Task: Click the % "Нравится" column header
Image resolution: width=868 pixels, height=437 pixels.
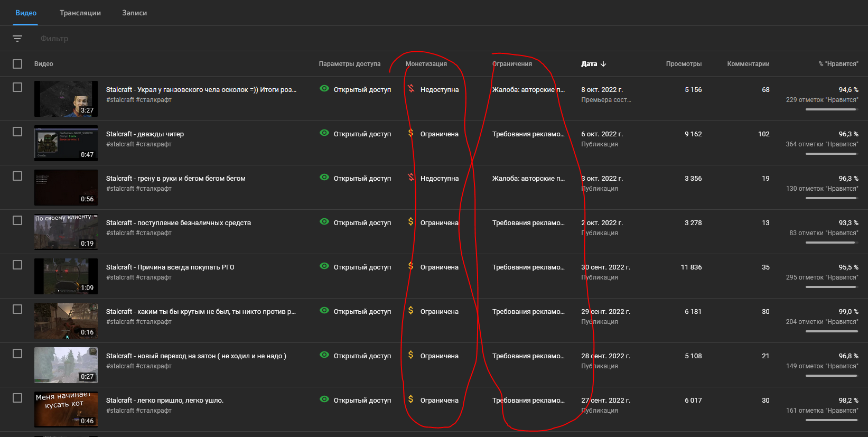Action: point(838,64)
